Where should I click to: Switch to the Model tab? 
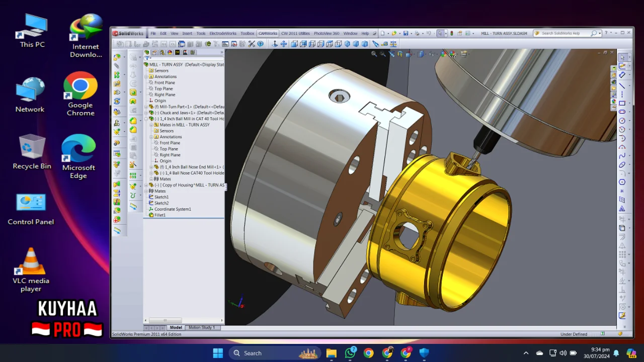176,327
